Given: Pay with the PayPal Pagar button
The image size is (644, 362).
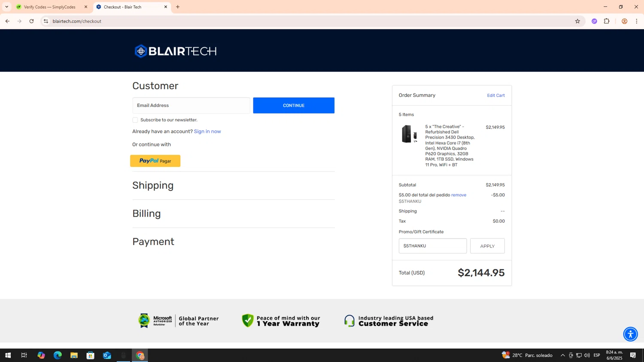Looking at the screenshot, I should click(155, 161).
